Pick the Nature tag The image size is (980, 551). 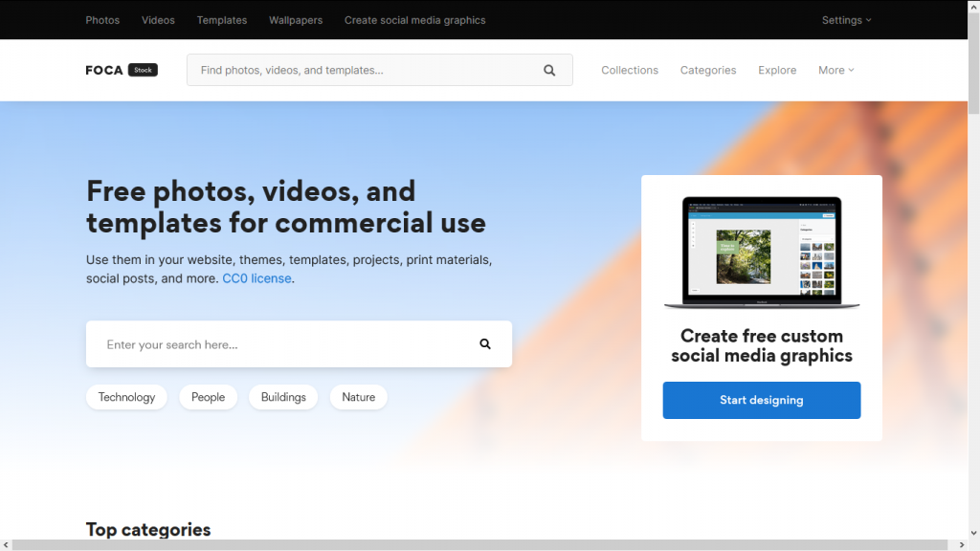pos(358,397)
